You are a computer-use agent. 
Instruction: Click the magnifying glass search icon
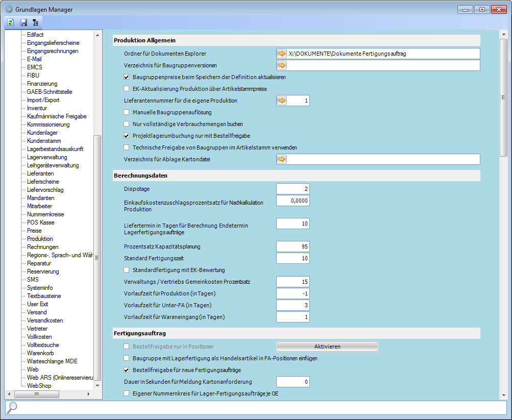click(12, 407)
